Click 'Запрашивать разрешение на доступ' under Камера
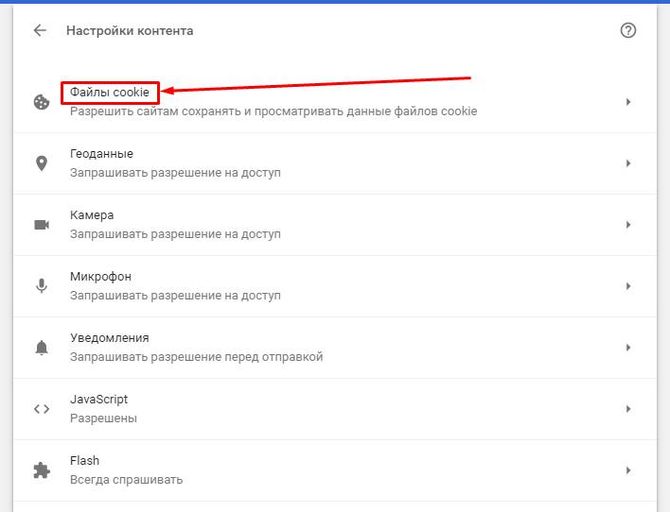Screen dimensions: 670x512 click(175, 234)
